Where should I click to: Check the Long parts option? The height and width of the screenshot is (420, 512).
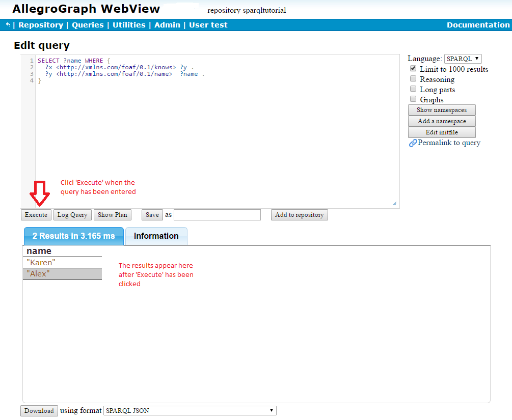click(413, 89)
